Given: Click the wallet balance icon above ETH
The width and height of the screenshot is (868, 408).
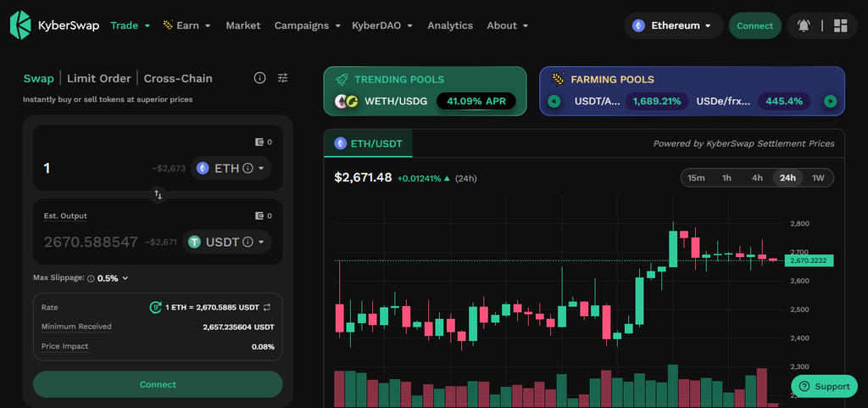Looking at the screenshot, I should click(x=259, y=143).
